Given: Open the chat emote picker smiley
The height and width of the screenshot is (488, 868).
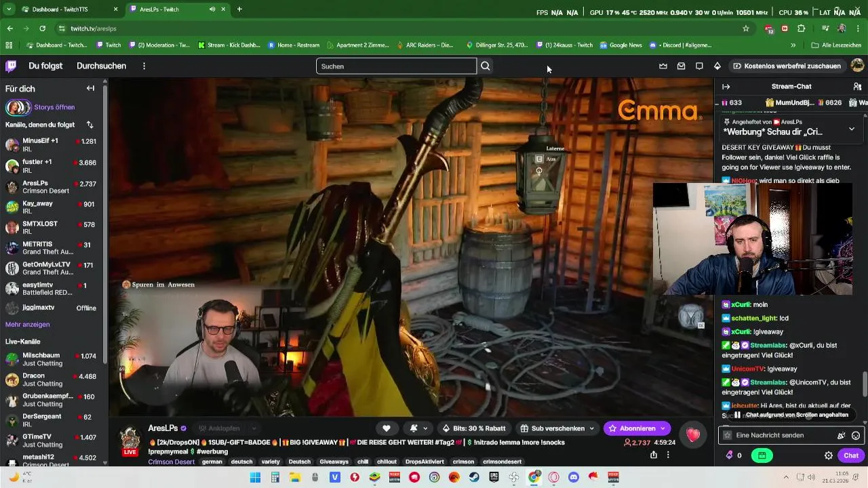Looking at the screenshot, I should pos(856,435).
